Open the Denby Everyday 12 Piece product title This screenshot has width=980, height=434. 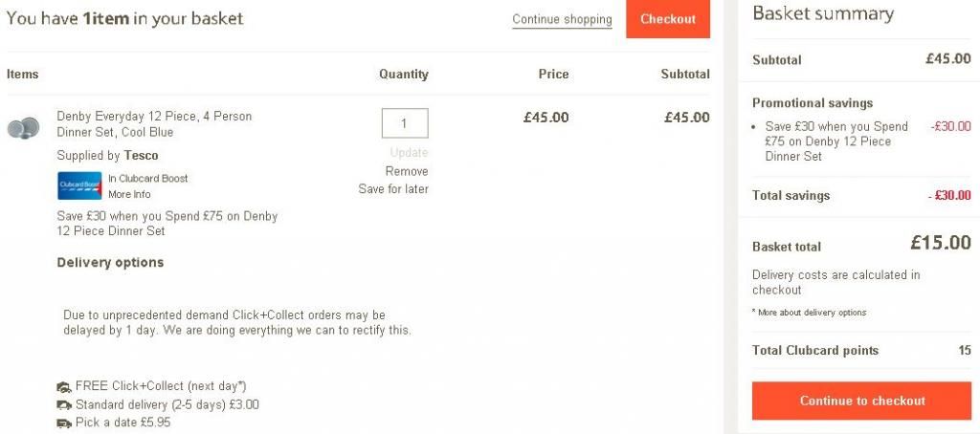(154, 123)
